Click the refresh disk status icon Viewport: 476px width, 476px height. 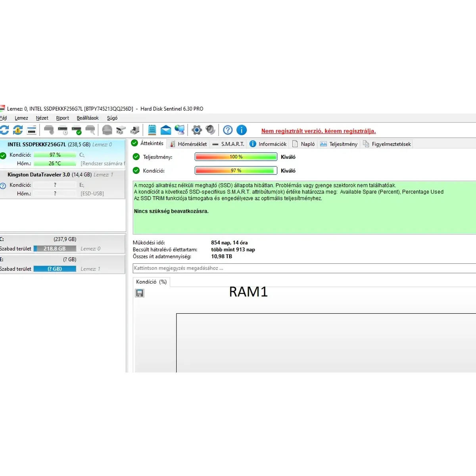pyautogui.click(x=4, y=130)
